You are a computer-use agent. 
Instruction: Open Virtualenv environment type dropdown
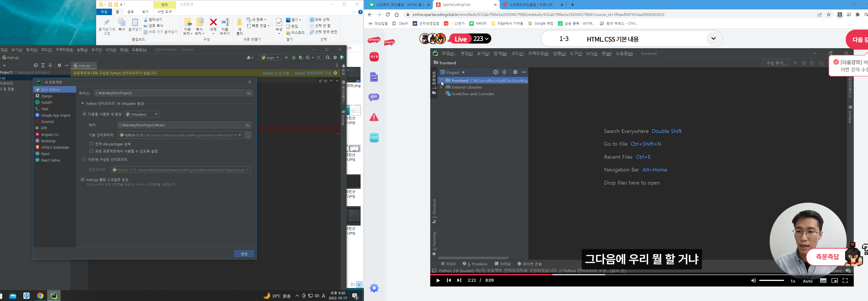141,114
